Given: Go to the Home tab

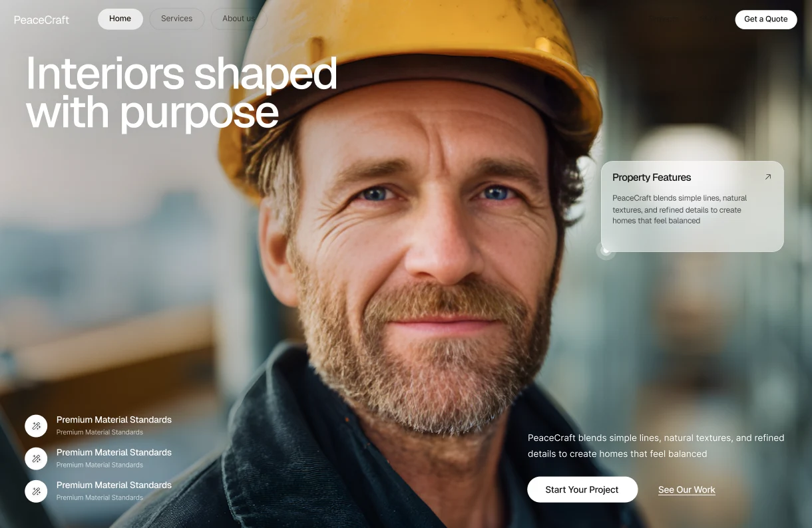Looking at the screenshot, I should (x=120, y=19).
